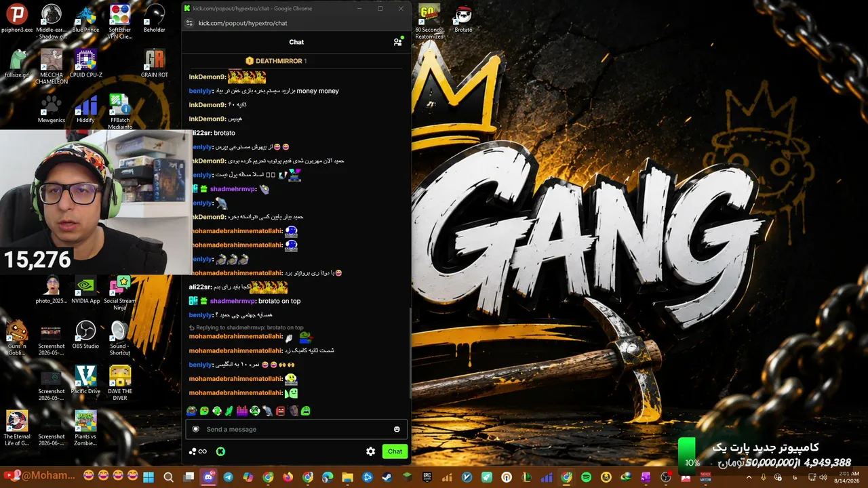Open Plants vs Zombies desktop shortcut

coord(85,428)
